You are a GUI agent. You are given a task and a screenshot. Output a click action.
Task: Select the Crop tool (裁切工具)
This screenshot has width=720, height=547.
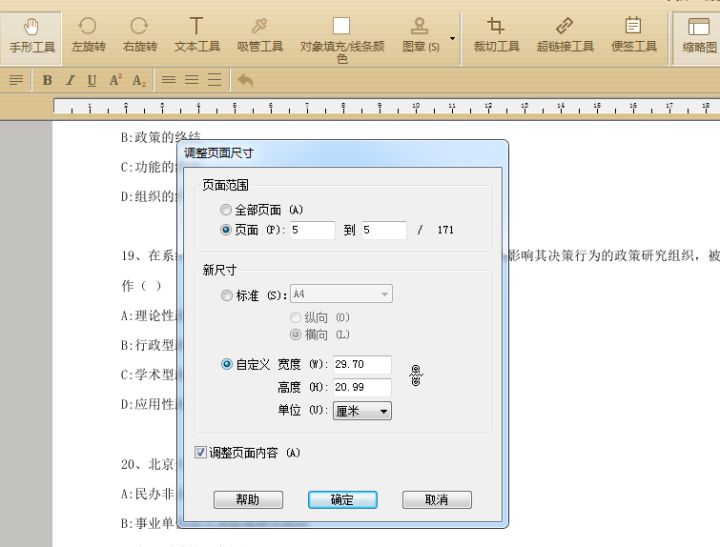click(496, 35)
